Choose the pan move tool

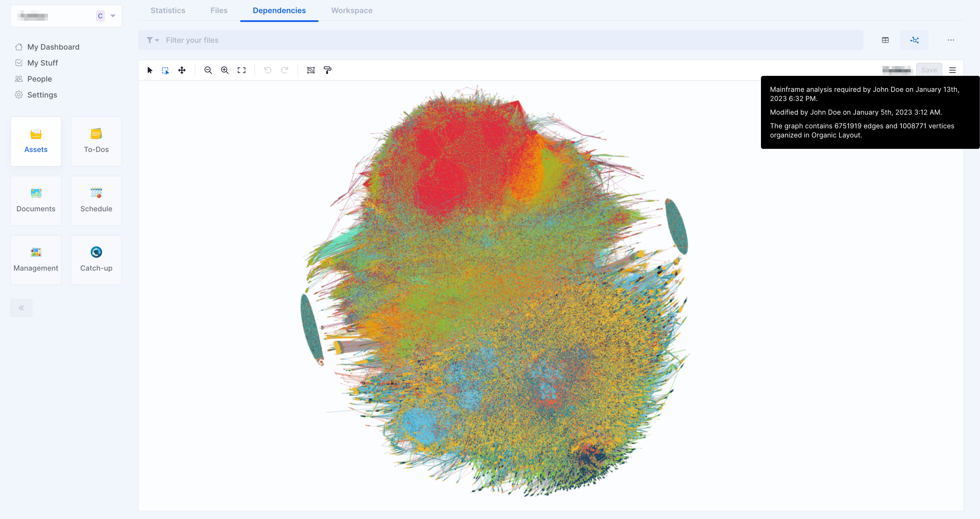click(x=182, y=70)
